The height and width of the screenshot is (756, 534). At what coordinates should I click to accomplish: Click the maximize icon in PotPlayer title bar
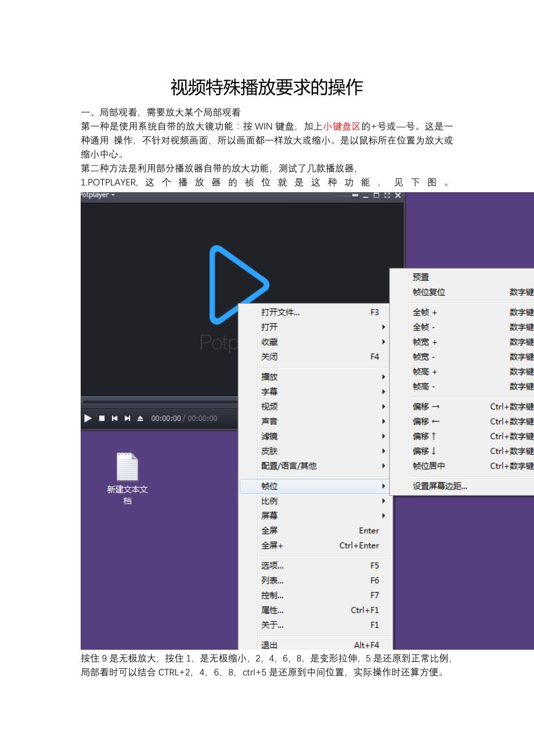[x=376, y=196]
